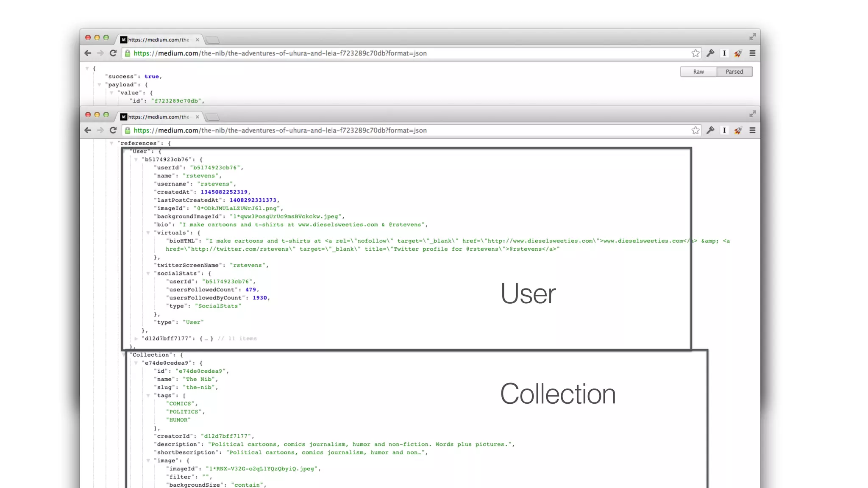Click the "success": true value

[x=152, y=76]
